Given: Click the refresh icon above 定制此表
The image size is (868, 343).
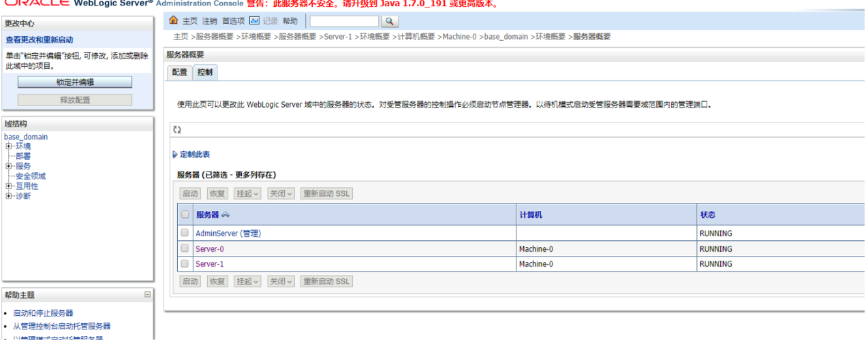Looking at the screenshot, I should 177,129.
